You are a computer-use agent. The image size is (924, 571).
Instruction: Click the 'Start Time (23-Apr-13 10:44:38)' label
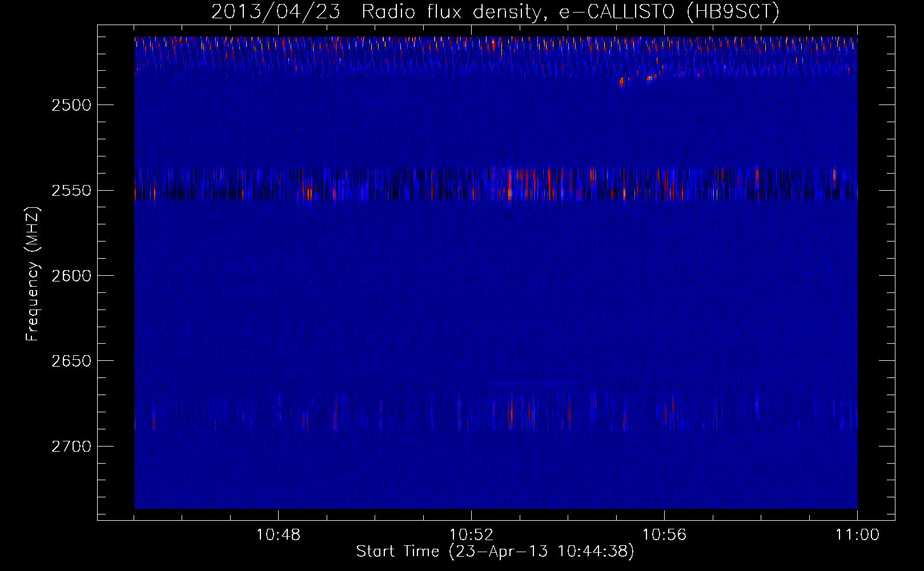495,552
